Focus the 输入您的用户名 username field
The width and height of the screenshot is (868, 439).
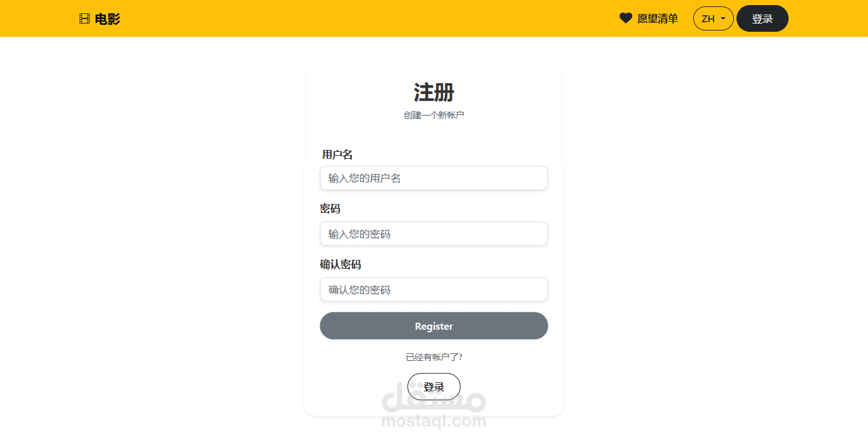point(434,178)
